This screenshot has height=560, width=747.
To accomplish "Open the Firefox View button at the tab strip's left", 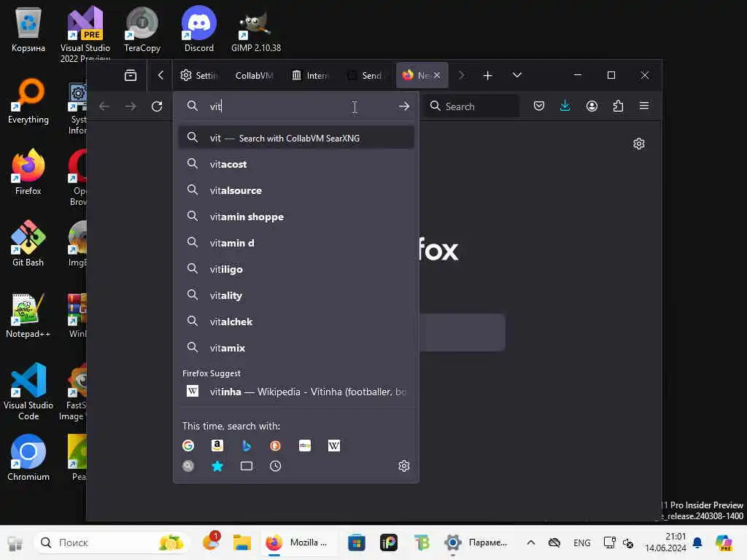I will click(131, 75).
